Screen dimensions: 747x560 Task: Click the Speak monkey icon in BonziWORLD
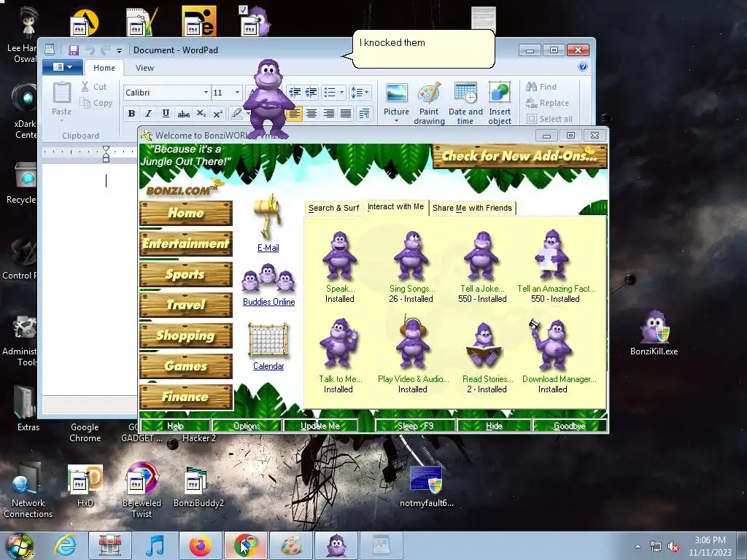click(x=339, y=256)
